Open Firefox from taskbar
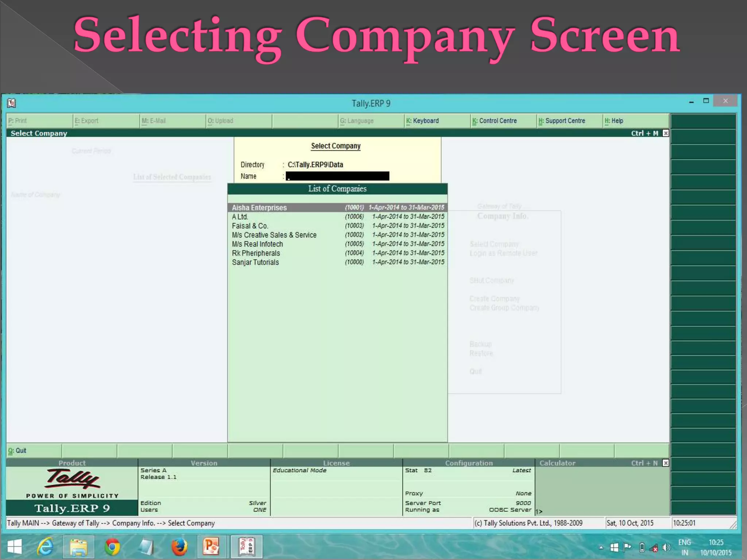 (179, 547)
